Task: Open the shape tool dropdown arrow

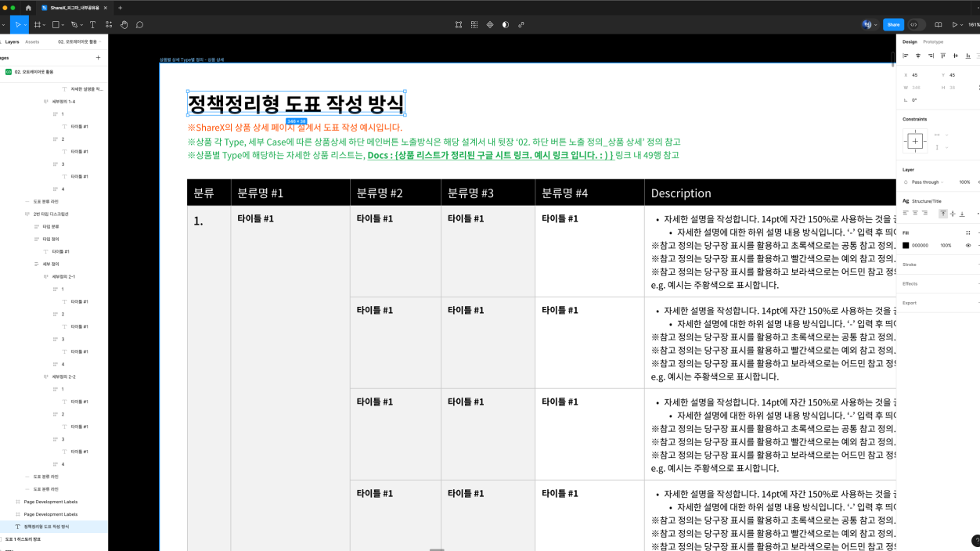Action: pos(63,25)
